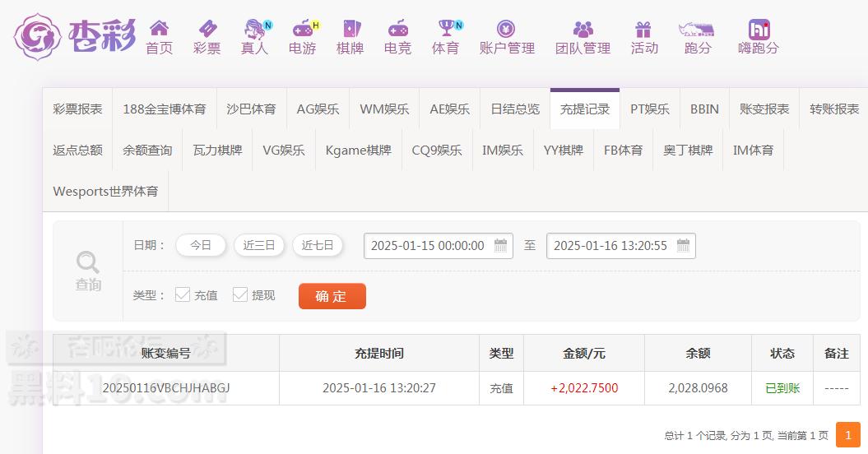Image resolution: width=868 pixels, height=454 pixels.
Task: Click the 活动 gift box icon
Action: click(643, 29)
